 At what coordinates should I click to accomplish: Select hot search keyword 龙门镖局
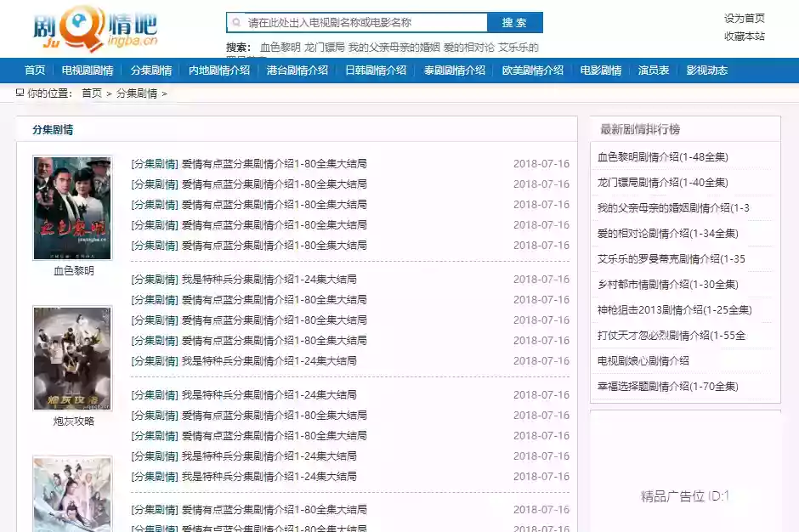tap(325, 48)
